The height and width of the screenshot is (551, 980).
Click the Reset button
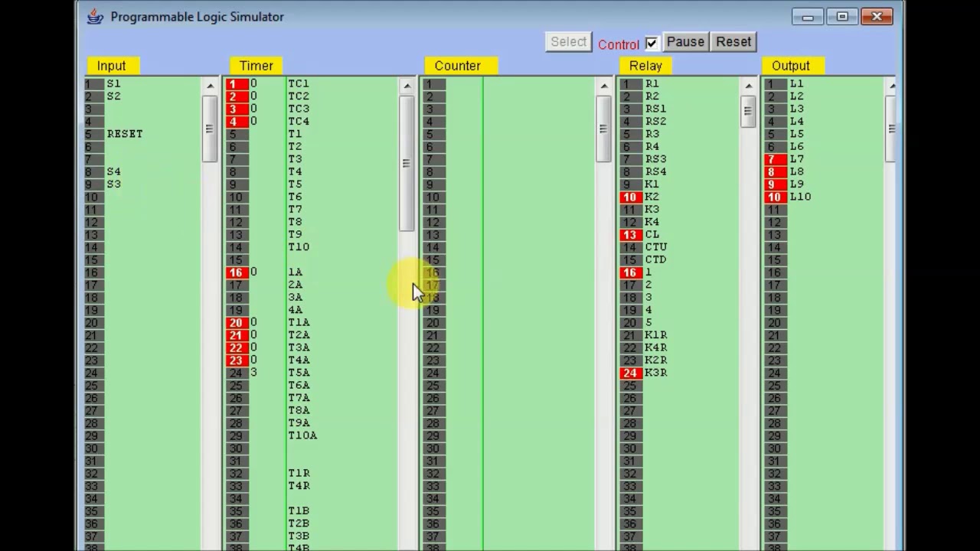pyautogui.click(x=733, y=42)
